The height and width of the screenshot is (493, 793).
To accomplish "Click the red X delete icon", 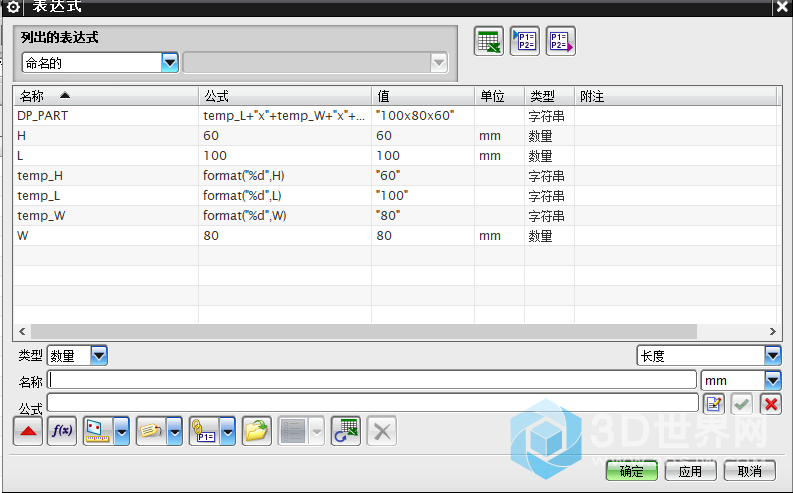I will [x=770, y=403].
